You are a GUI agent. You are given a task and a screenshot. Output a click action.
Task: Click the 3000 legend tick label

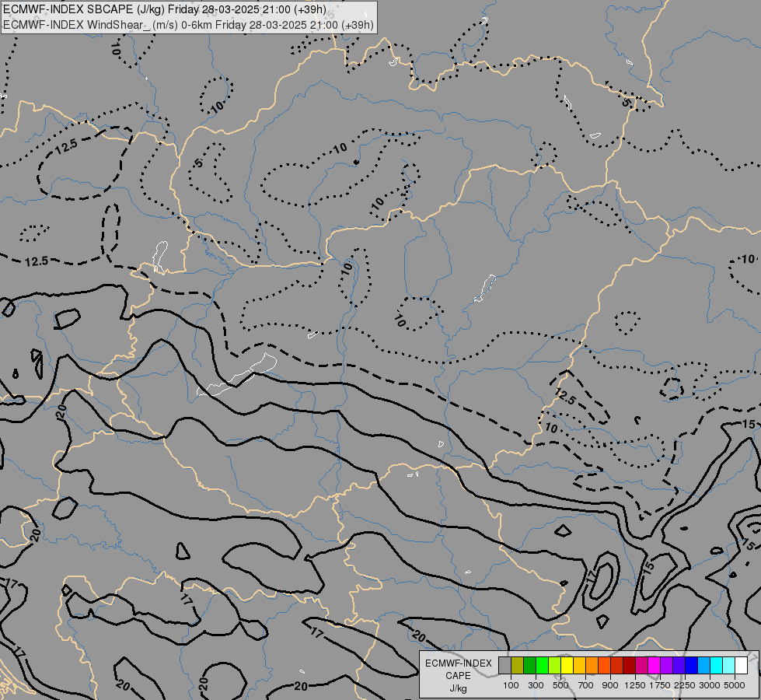click(710, 685)
